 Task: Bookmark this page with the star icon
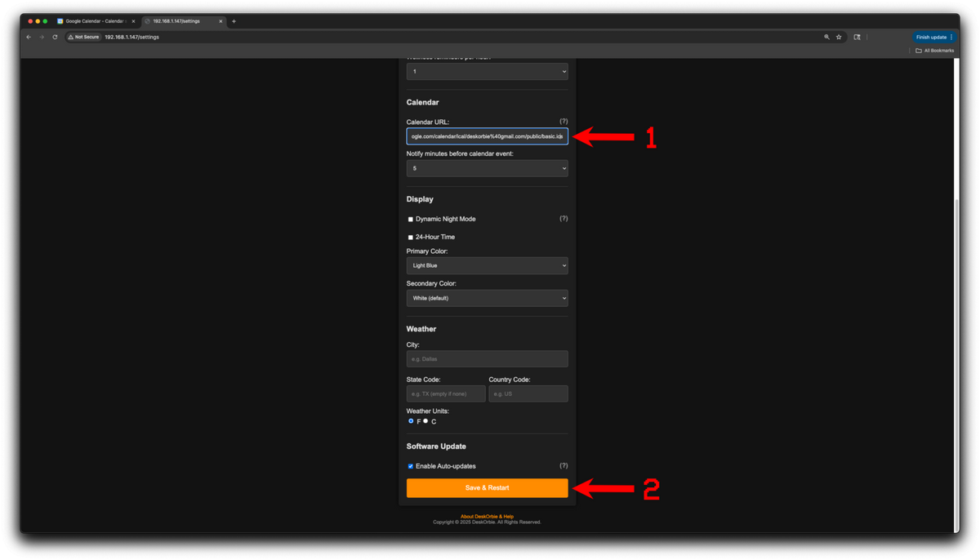pyautogui.click(x=839, y=37)
